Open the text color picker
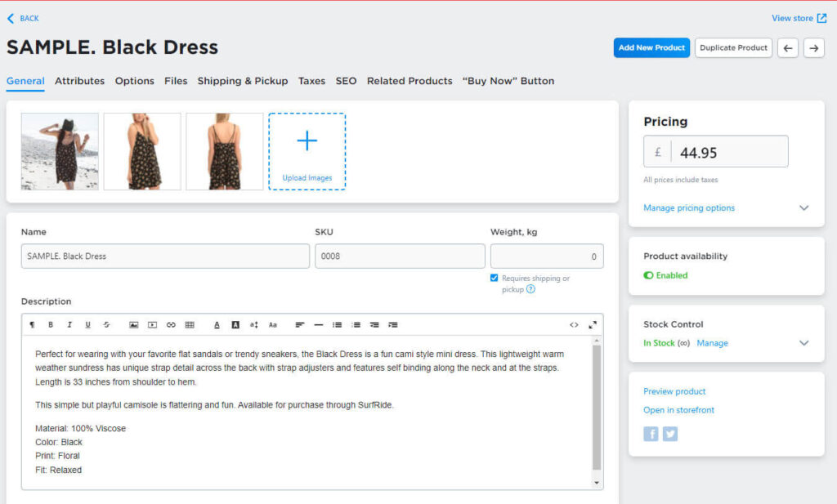 pos(217,325)
